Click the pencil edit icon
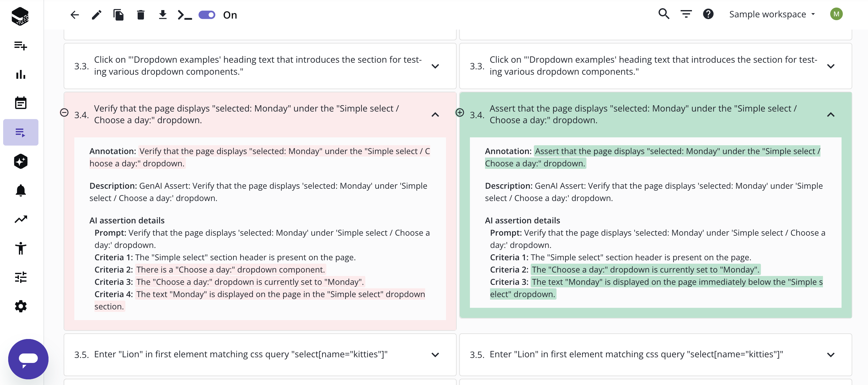Image resolution: width=868 pixels, height=385 pixels. point(97,15)
